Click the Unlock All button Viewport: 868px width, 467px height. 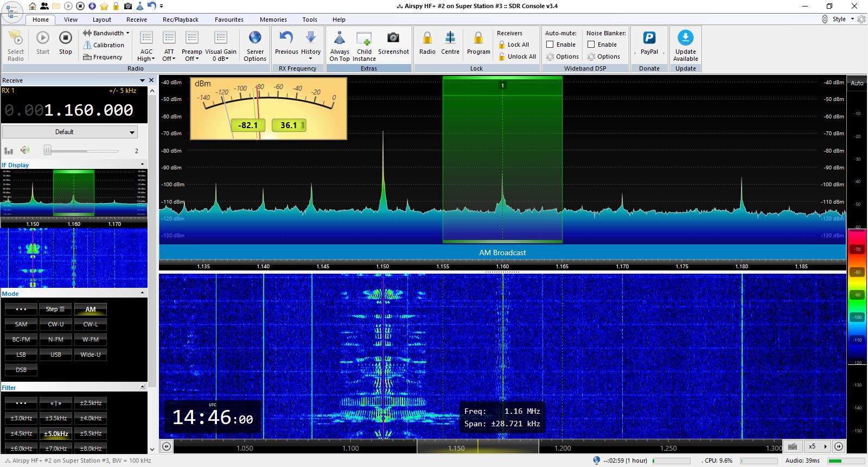click(521, 56)
